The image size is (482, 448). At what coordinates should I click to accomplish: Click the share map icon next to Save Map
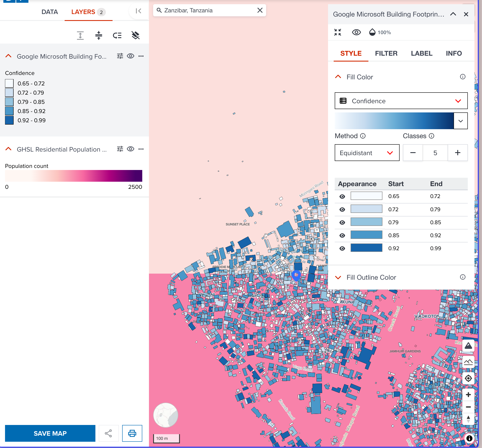tap(109, 433)
